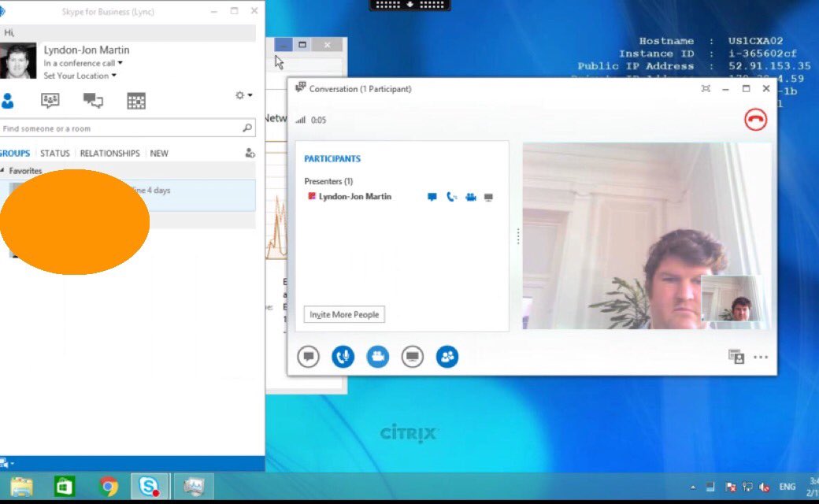The height and width of the screenshot is (504, 819).
Task: Toggle full screen view icon in conversation title
Action: [706, 89]
